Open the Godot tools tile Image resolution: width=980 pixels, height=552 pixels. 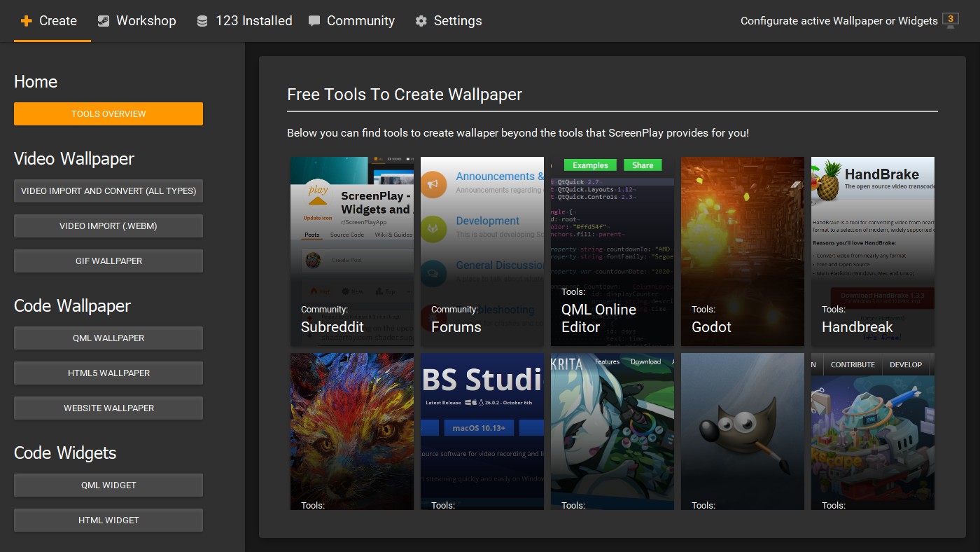coord(743,251)
